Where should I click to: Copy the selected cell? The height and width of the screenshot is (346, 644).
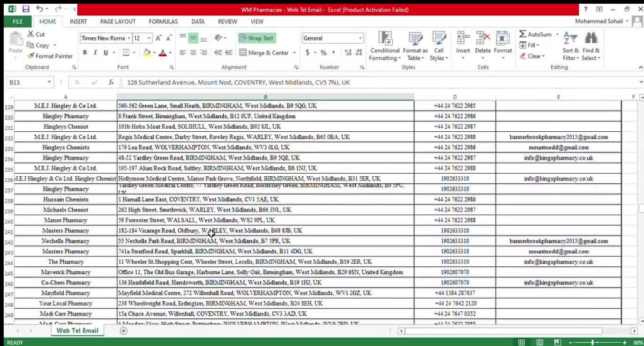click(x=38, y=45)
